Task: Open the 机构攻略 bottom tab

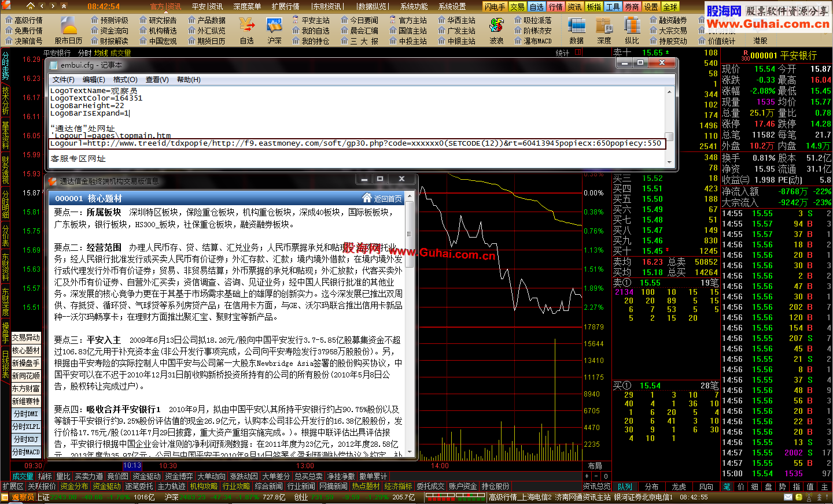Action: (x=204, y=487)
